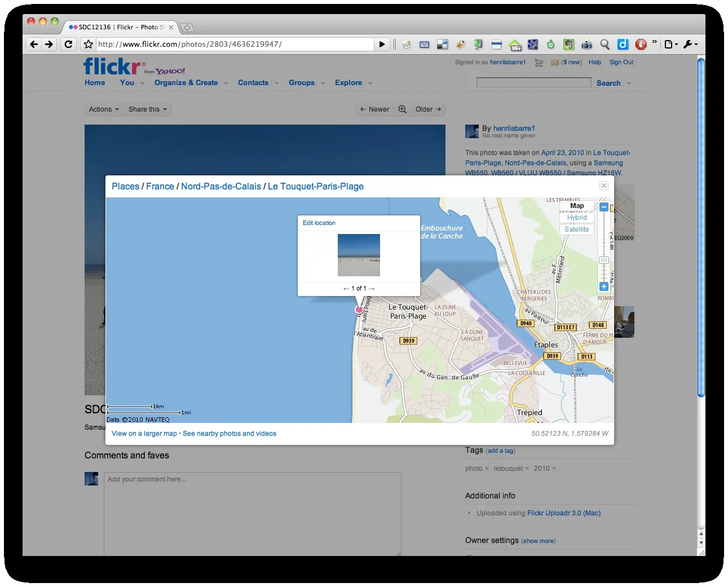Zoom in the map with the plus button
Screen dimensions: 728x587
[x=603, y=286]
